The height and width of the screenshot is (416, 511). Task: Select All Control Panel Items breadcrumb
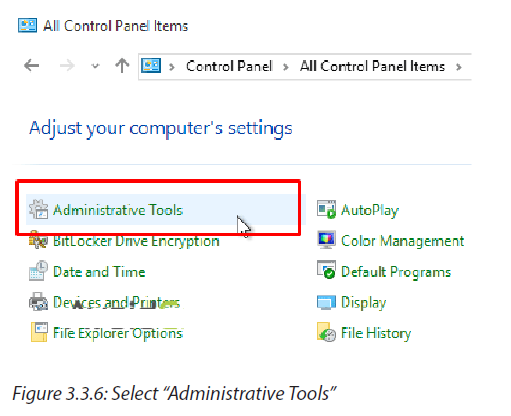[372, 66]
